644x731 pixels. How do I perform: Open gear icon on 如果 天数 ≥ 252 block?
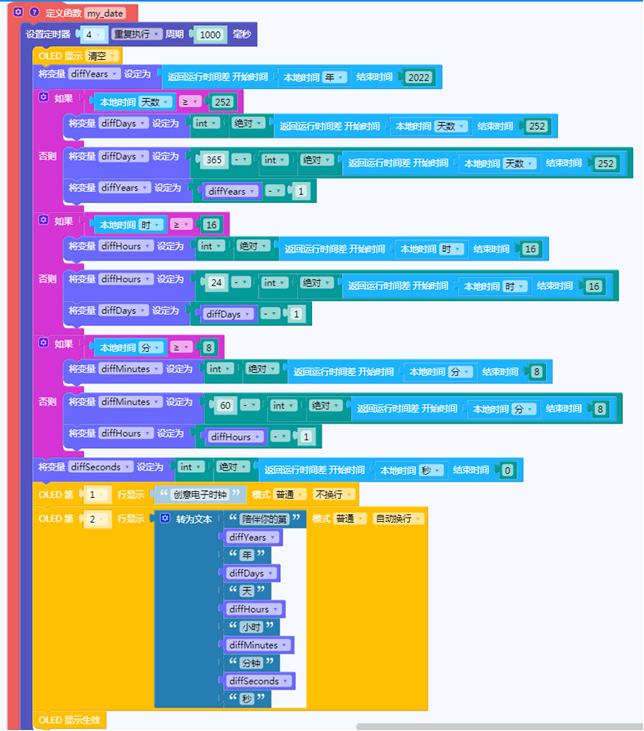point(43,97)
